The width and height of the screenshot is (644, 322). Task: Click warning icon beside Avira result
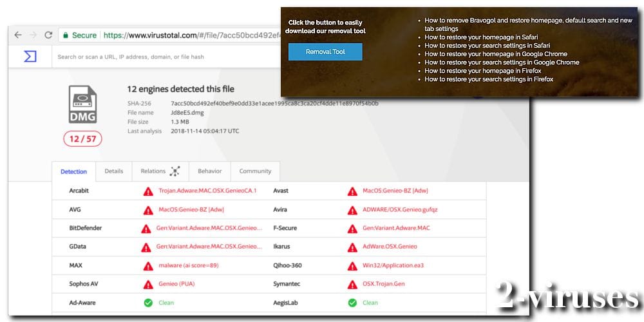pyautogui.click(x=352, y=211)
